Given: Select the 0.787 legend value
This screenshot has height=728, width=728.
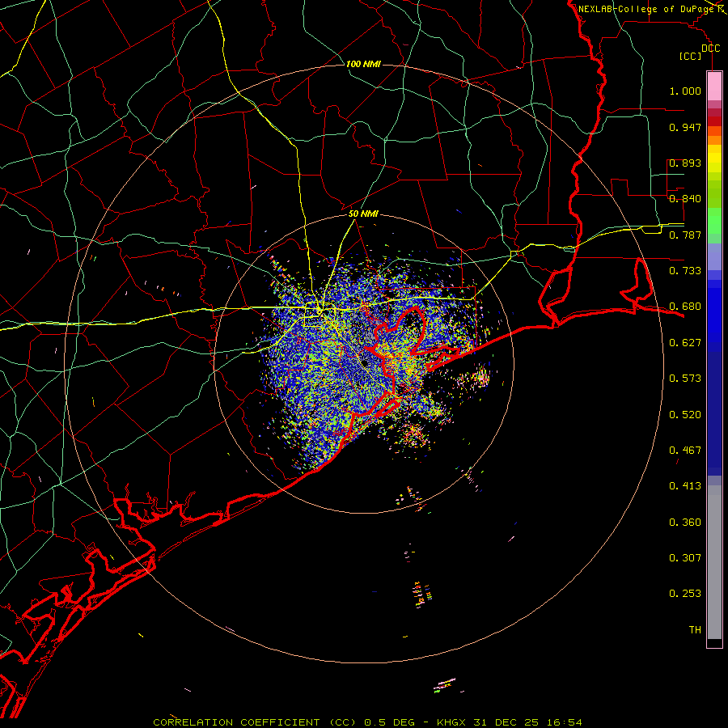Looking at the screenshot, I should tap(685, 235).
